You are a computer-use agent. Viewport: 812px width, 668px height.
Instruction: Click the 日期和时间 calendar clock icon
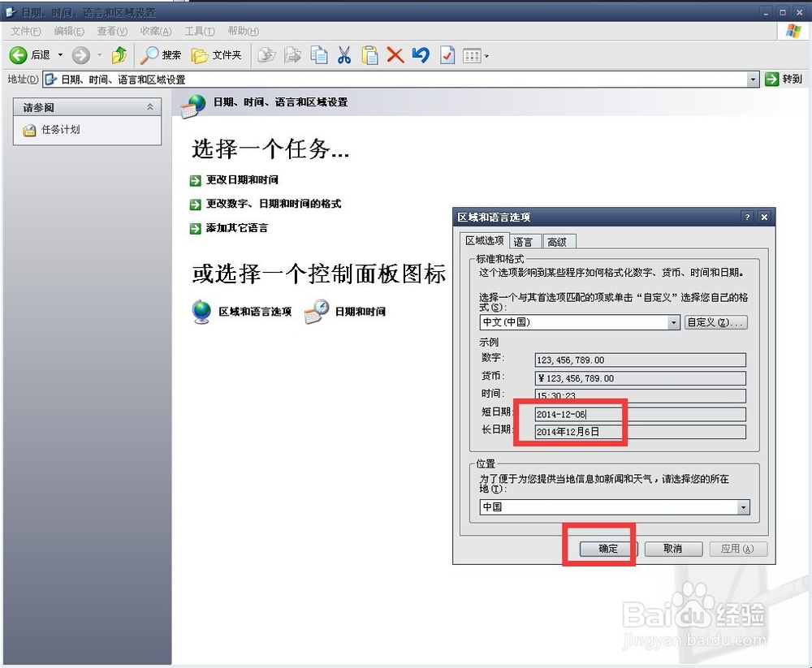coord(317,311)
